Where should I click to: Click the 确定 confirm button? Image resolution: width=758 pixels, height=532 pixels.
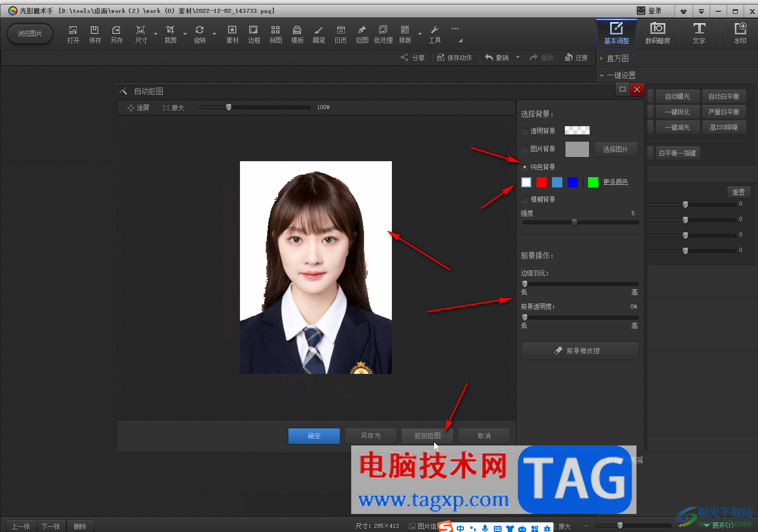pyautogui.click(x=314, y=436)
